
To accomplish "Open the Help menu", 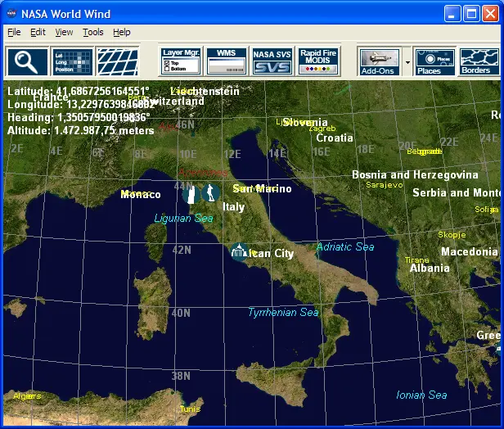I will (122, 32).
